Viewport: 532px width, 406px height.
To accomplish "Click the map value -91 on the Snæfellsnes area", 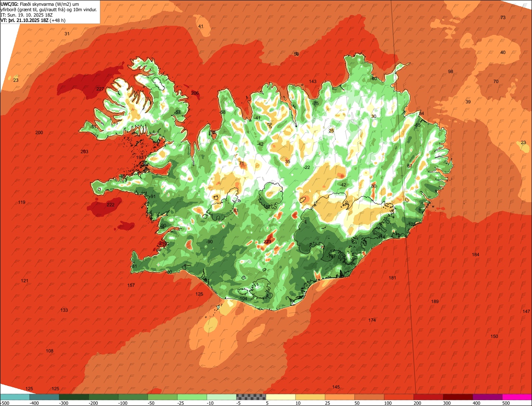I will pos(152,196).
